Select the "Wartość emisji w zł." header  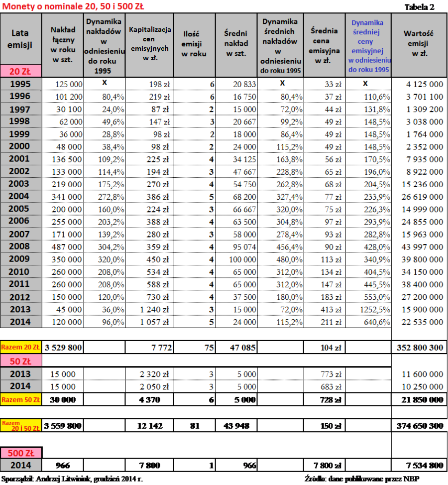418,43
